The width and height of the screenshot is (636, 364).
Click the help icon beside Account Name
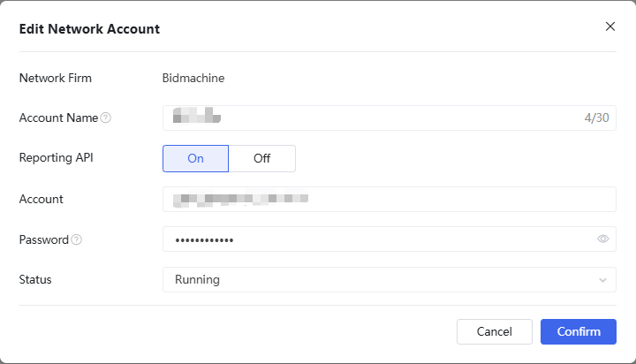106,118
